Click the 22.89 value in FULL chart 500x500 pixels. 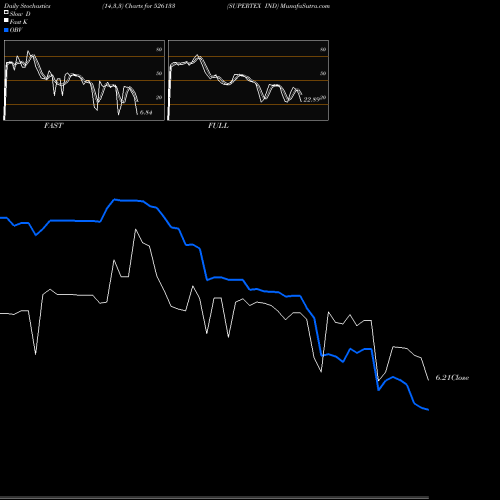point(312,99)
